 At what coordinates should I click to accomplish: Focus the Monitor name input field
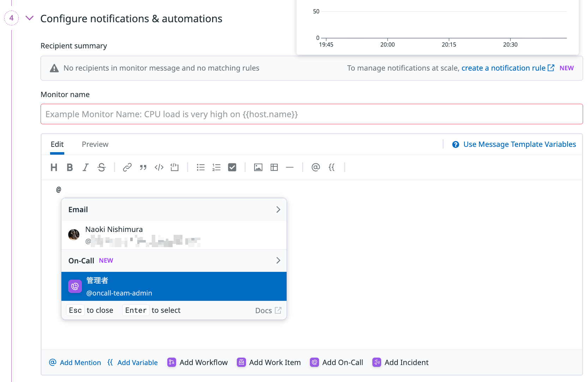click(x=312, y=114)
